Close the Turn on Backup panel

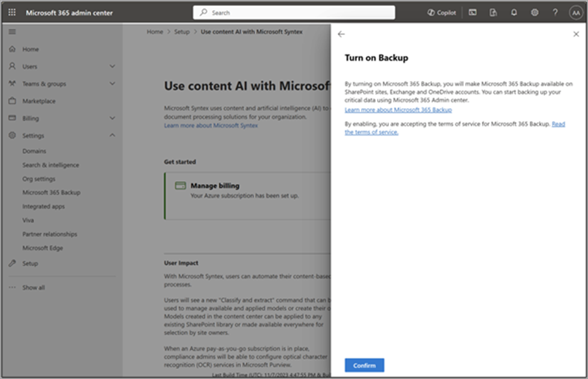click(576, 34)
